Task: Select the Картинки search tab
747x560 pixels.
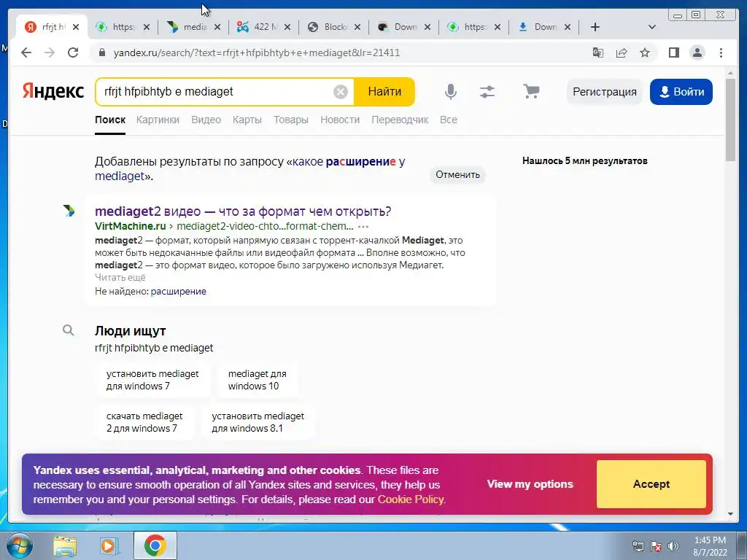Action: click(158, 120)
